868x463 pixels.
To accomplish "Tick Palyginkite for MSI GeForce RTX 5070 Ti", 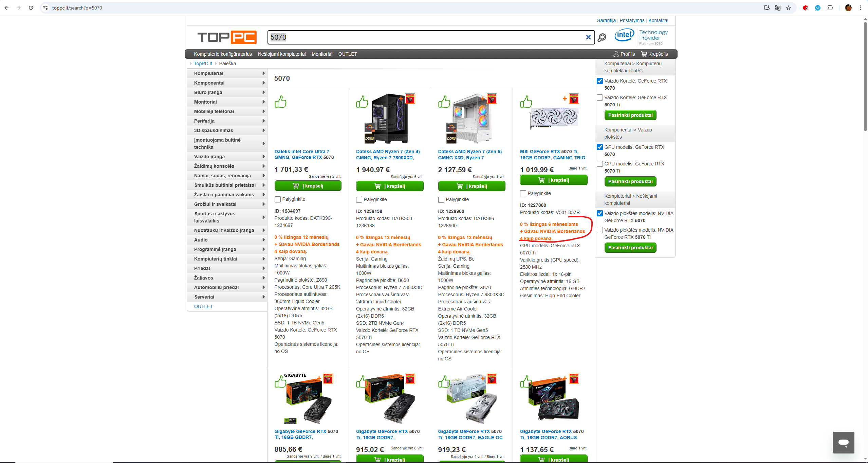I will coord(523,193).
